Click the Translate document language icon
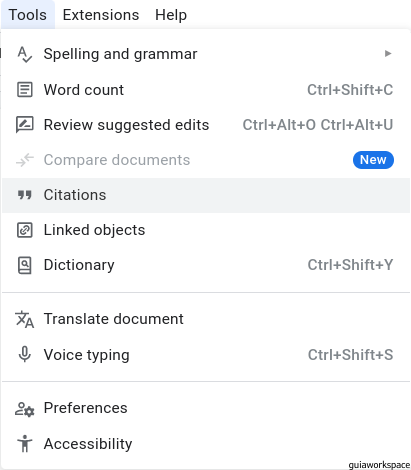Screen dimensions: 411x470 tap(25, 319)
